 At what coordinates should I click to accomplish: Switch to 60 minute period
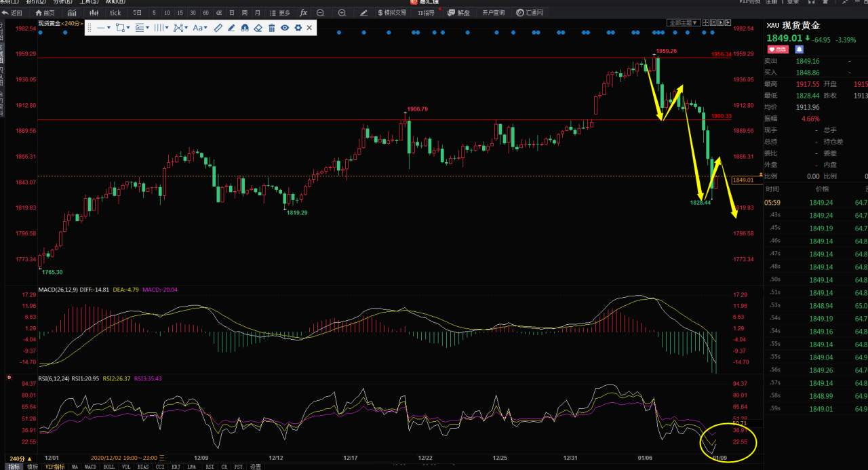coord(205,13)
